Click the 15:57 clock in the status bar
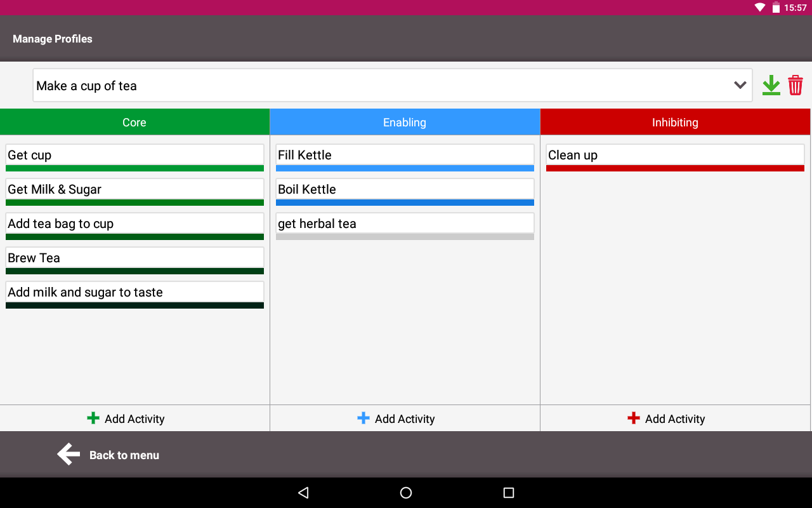Screen dimensions: 812x508 click(796, 8)
